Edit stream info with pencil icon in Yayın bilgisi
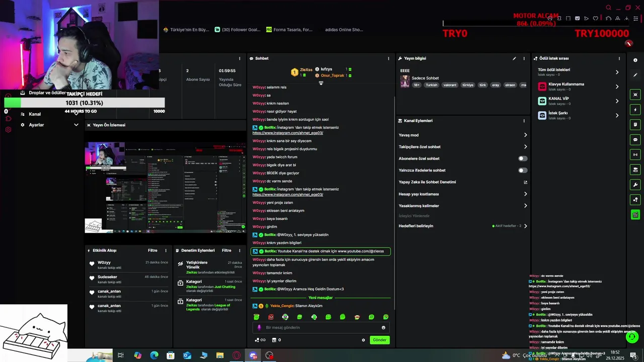Image resolution: width=644 pixels, height=362 pixels. [514, 58]
